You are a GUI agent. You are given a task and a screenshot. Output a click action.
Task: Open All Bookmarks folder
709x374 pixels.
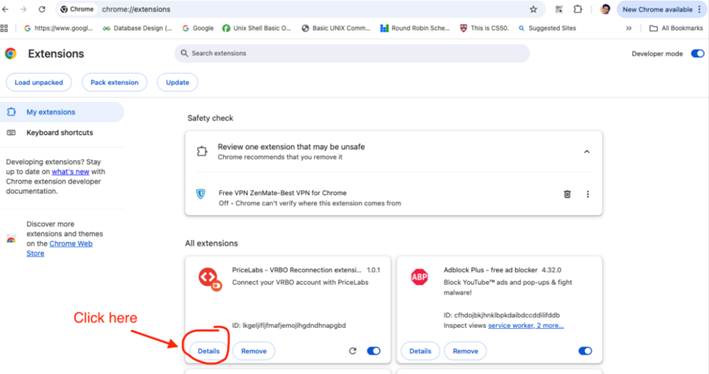(x=676, y=28)
